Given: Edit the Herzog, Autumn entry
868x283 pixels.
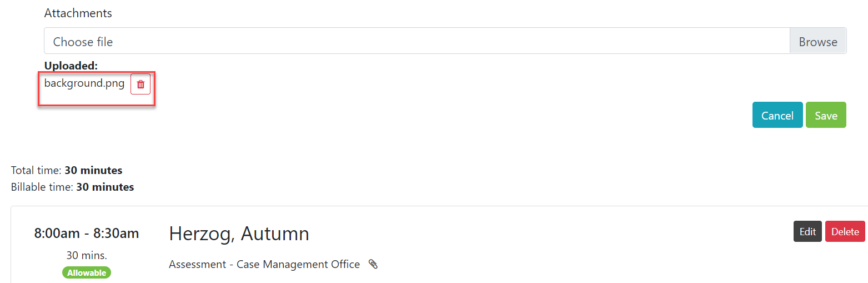Looking at the screenshot, I should [807, 232].
